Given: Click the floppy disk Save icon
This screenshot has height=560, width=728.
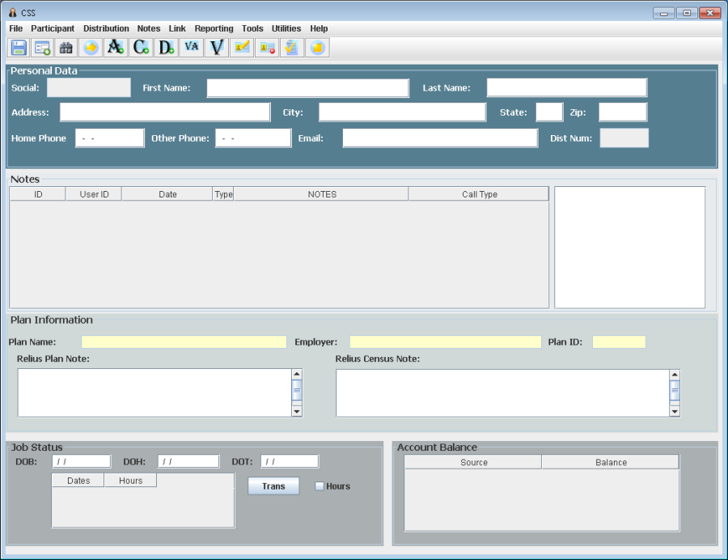Looking at the screenshot, I should (19, 48).
